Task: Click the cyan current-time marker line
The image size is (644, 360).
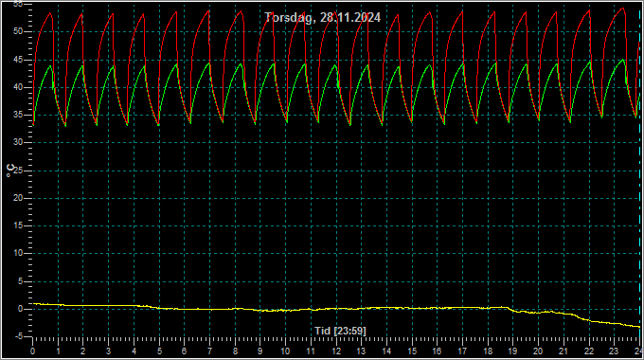Action: 640,172
